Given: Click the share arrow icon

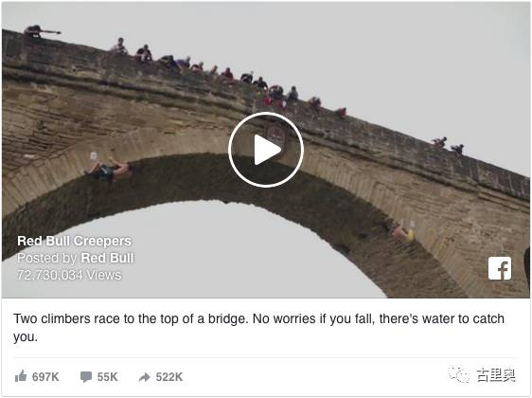Looking at the screenshot, I should 145,377.
